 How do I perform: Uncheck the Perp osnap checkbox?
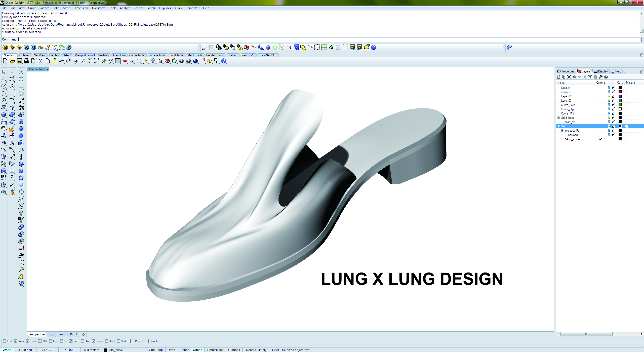pos(71,341)
